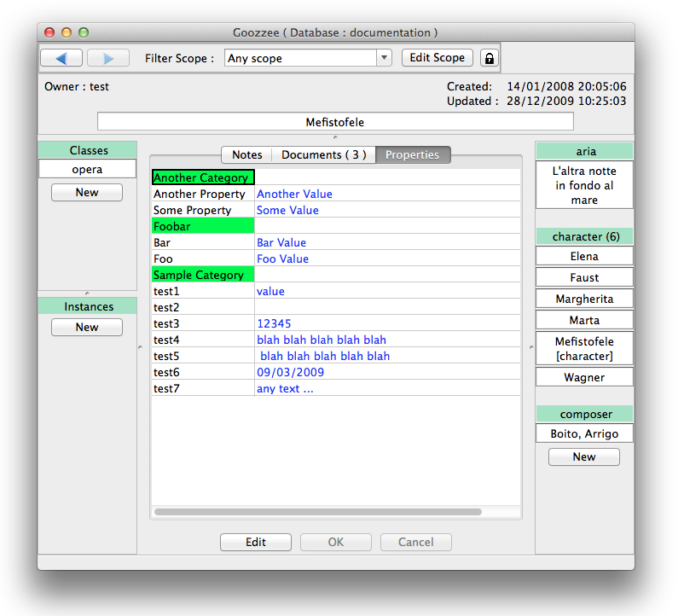Collapse right panel with splitter arrow

(530, 346)
